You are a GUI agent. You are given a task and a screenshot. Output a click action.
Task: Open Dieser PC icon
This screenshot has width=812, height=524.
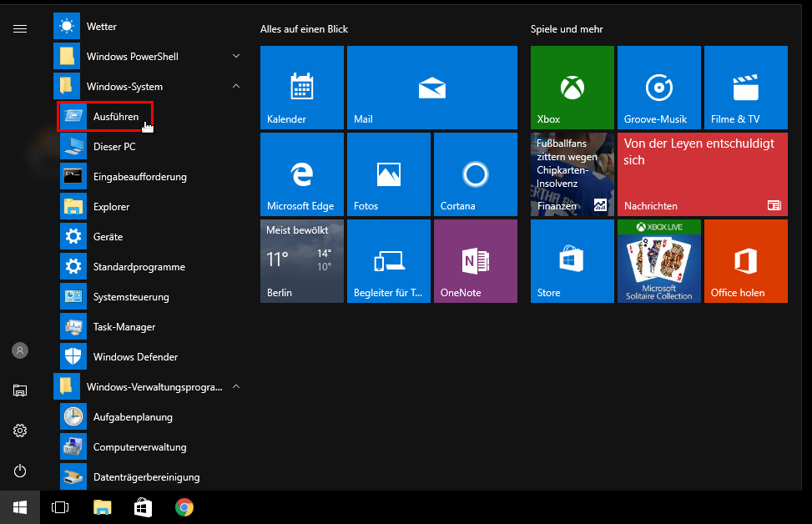pos(73,146)
